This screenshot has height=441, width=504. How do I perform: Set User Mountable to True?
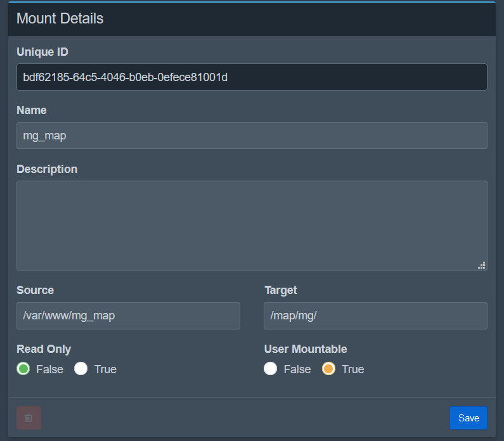(x=328, y=369)
